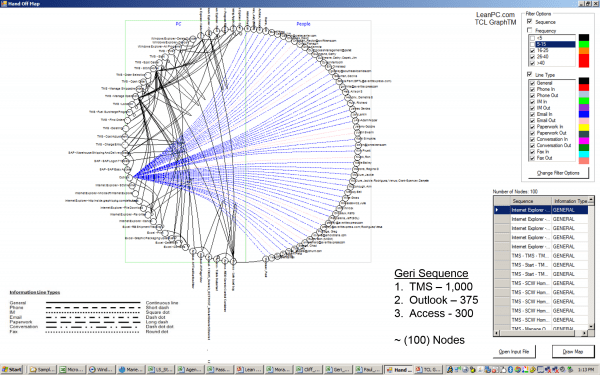This screenshot has width=600, height=375.
Task: Open the Geri_... taskbar item
Action: point(338,370)
